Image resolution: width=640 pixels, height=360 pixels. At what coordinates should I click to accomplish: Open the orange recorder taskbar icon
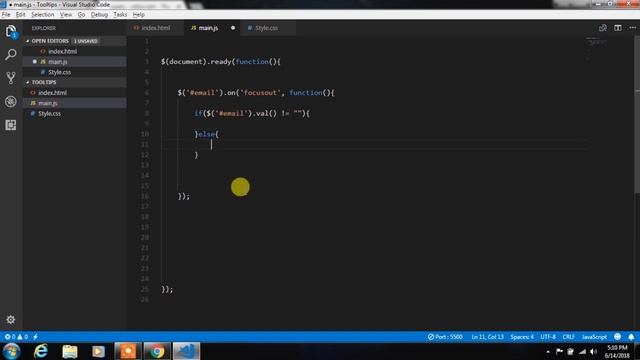pyautogui.click(x=128, y=351)
